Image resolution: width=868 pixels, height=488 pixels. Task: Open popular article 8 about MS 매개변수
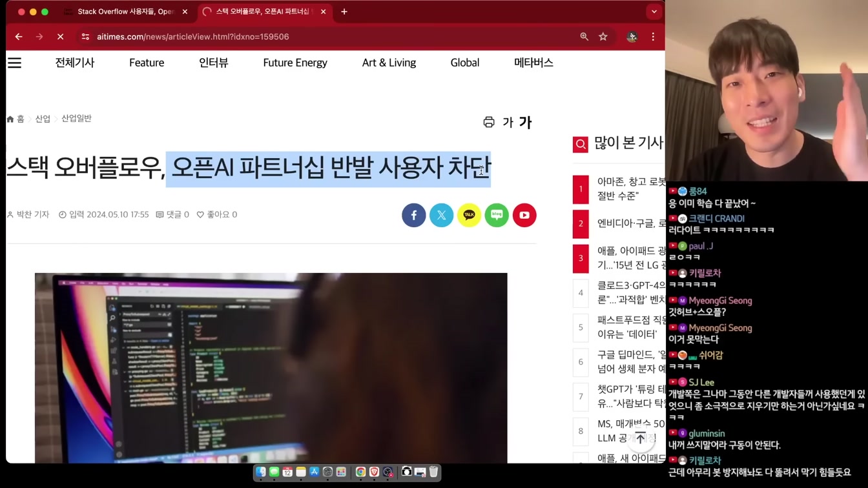(631, 431)
